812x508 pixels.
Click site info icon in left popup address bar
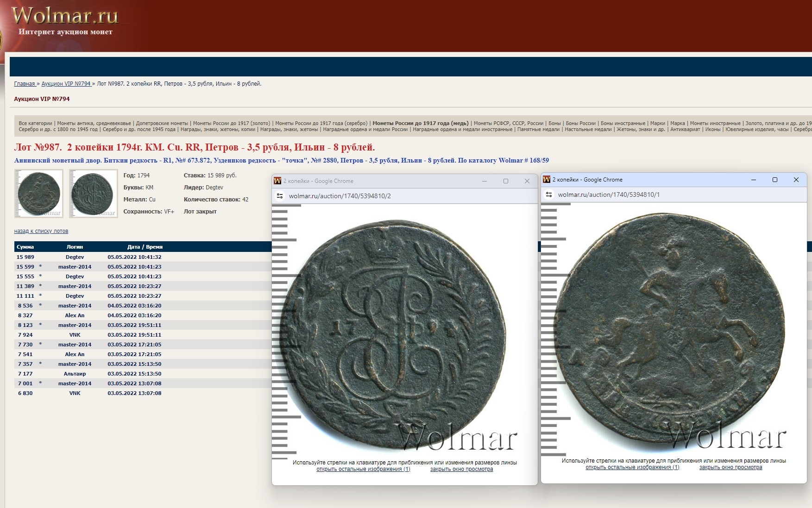[280, 196]
